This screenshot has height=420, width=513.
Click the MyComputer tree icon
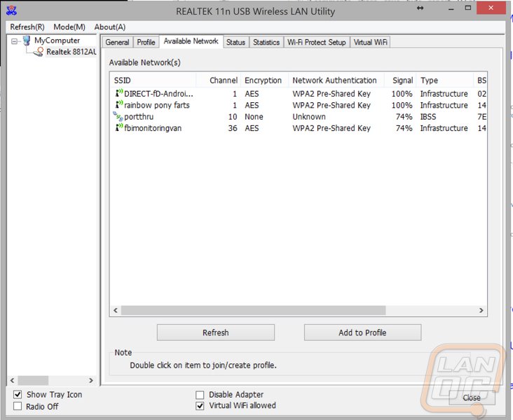click(x=27, y=41)
